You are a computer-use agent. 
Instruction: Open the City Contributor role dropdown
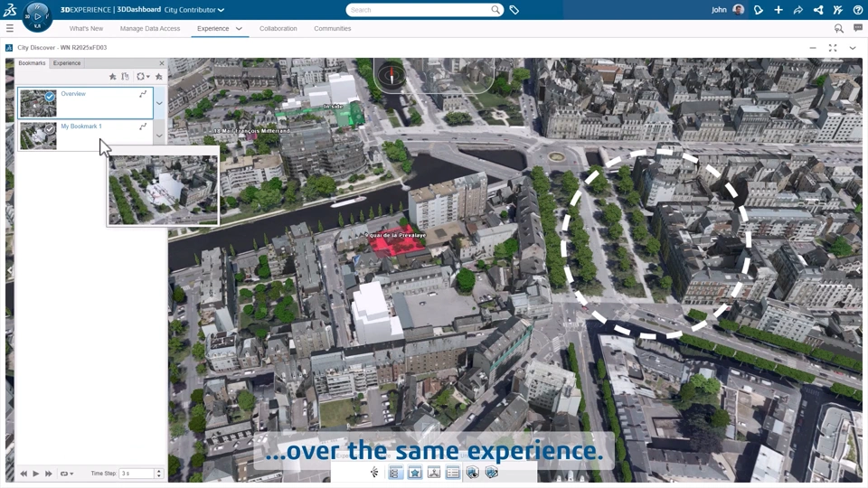click(x=221, y=10)
